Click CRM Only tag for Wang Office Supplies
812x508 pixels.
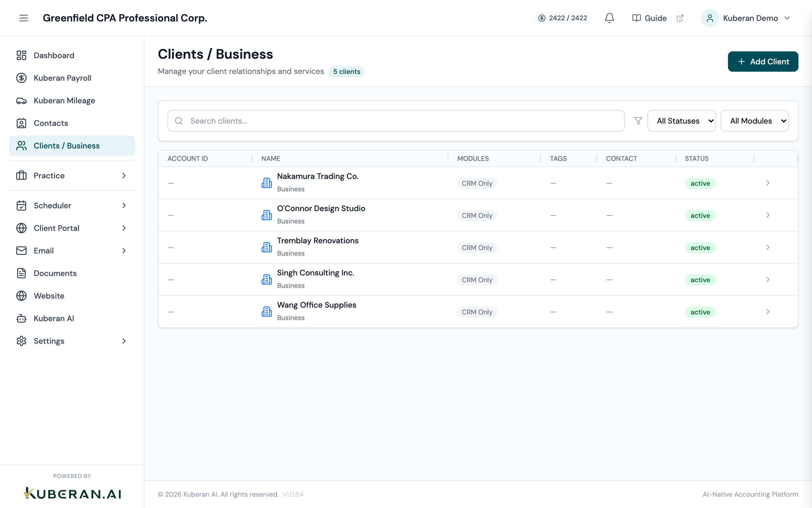[477, 312]
